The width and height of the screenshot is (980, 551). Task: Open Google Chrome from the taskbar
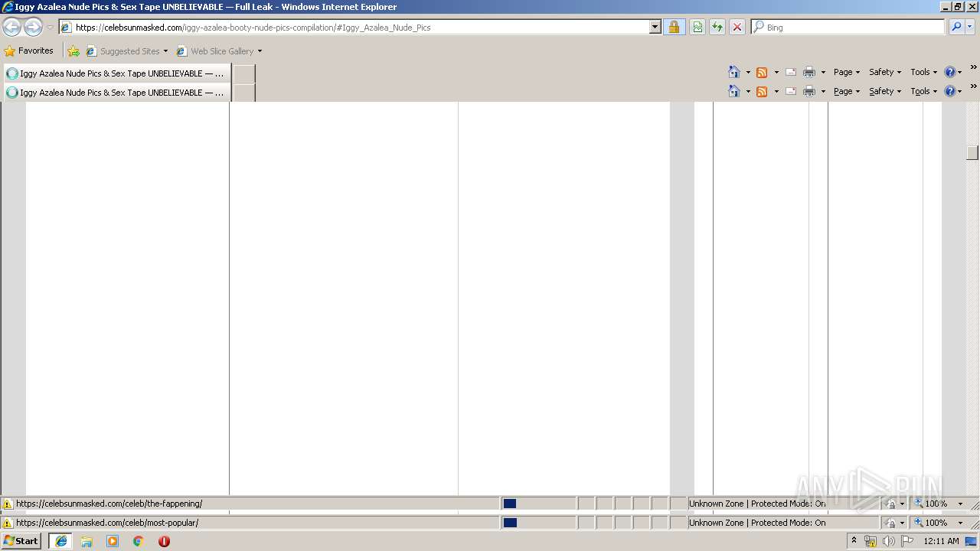138,541
